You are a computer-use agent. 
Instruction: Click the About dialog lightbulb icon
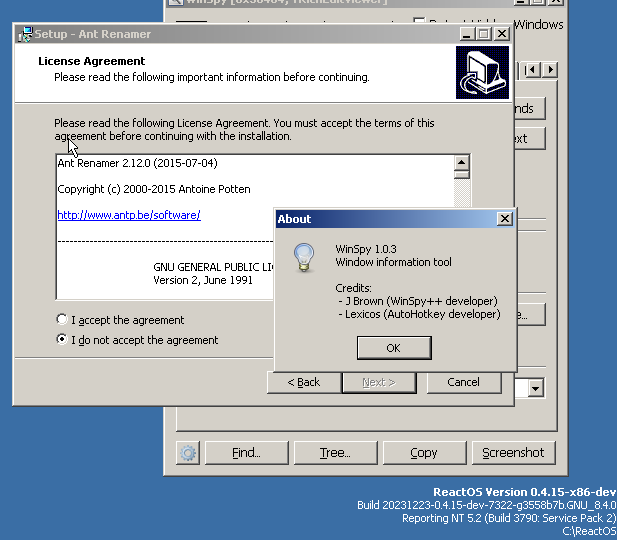coord(304,257)
